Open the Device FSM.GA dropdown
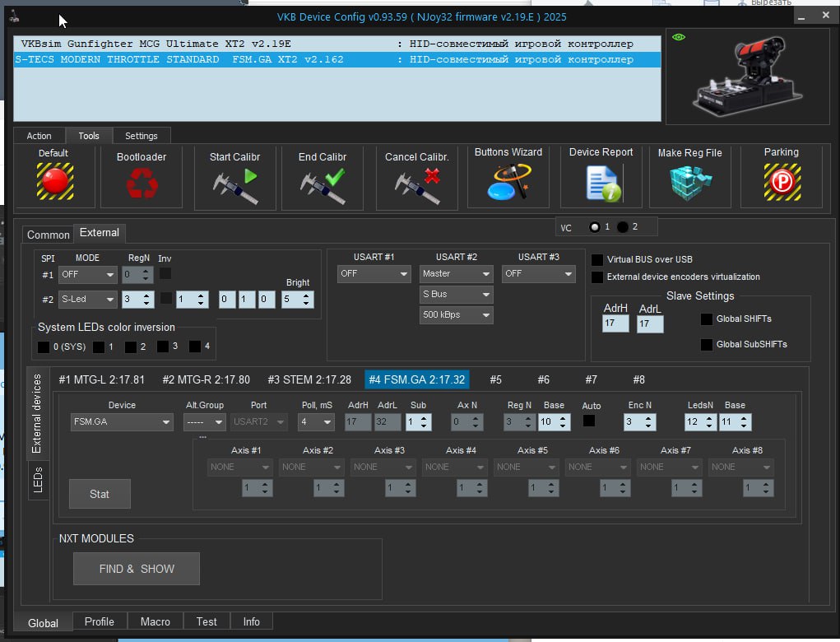840x642 pixels. coord(121,422)
